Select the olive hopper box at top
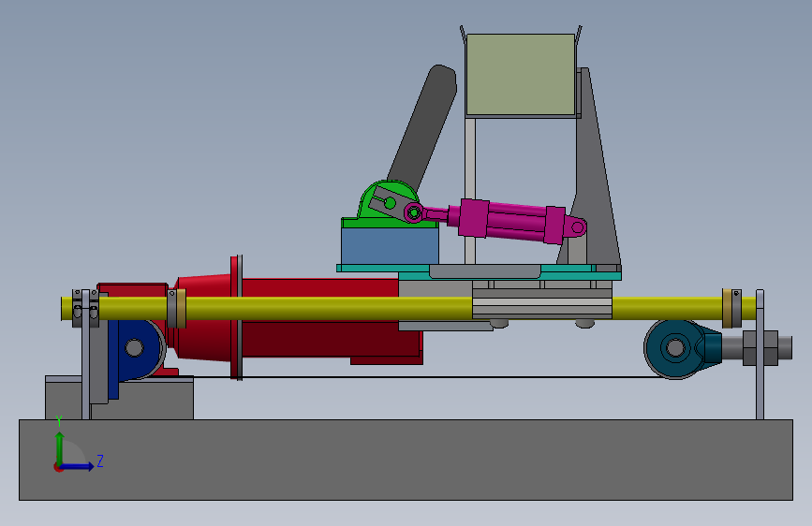This screenshot has height=526, width=812. tap(521, 75)
